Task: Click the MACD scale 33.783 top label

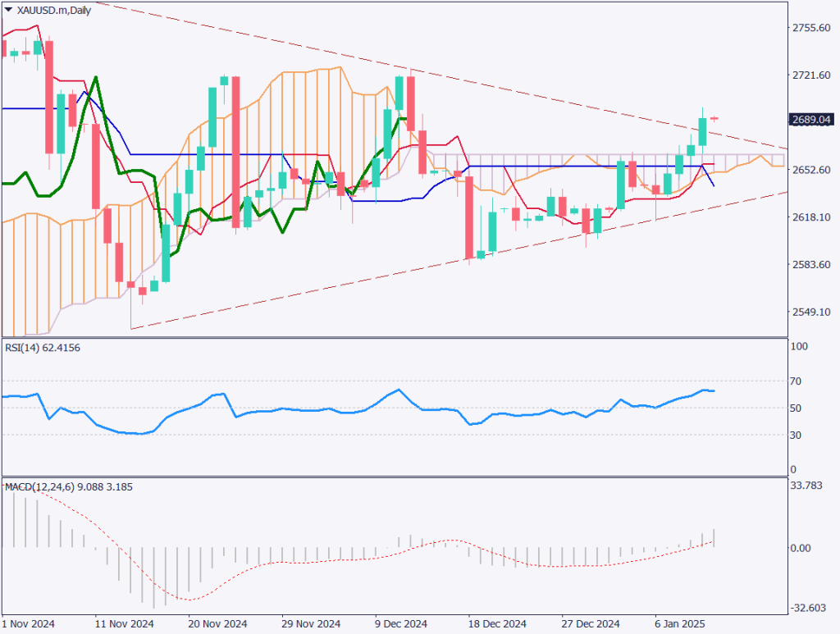Action: coord(807,484)
